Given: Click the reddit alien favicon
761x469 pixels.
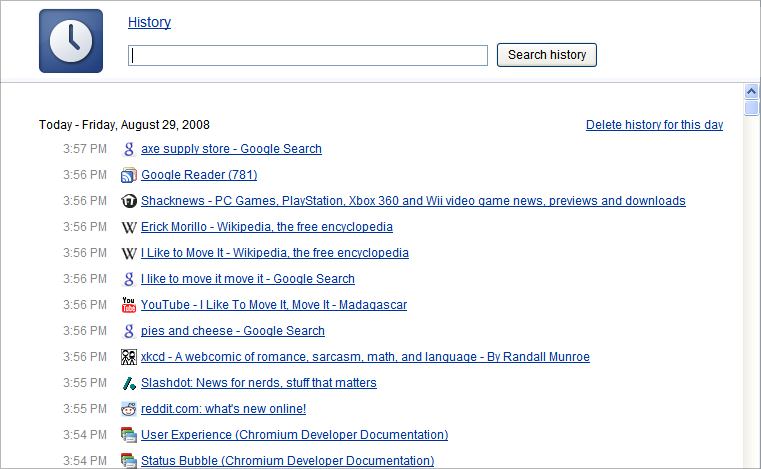Looking at the screenshot, I should 129,409.
